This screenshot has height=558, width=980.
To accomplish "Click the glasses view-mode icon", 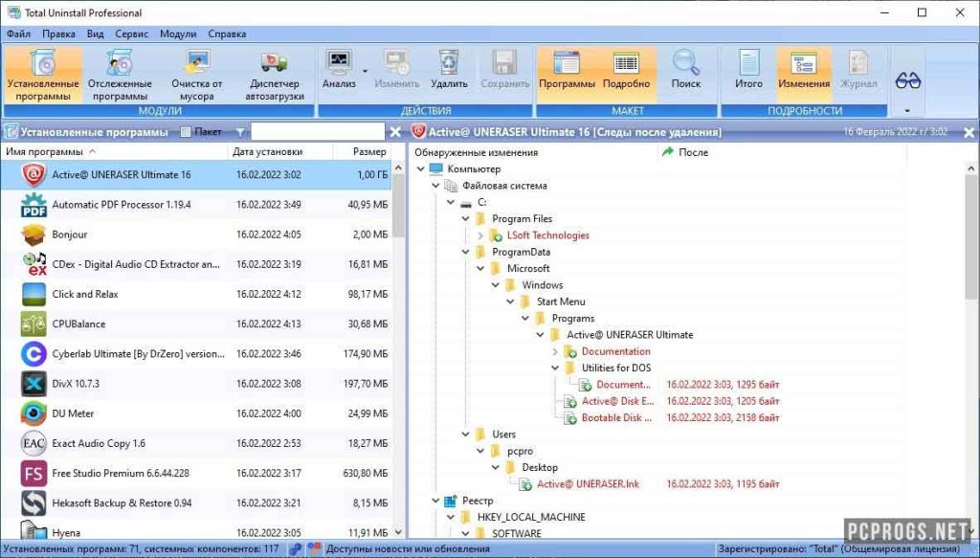I will click(907, 80).
